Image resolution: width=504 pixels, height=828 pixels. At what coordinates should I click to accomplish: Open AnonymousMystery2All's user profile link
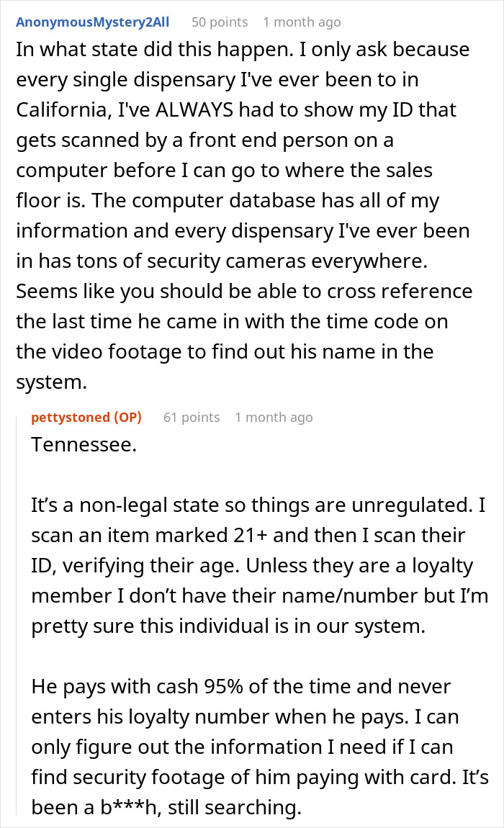click(x=92, y=22)
